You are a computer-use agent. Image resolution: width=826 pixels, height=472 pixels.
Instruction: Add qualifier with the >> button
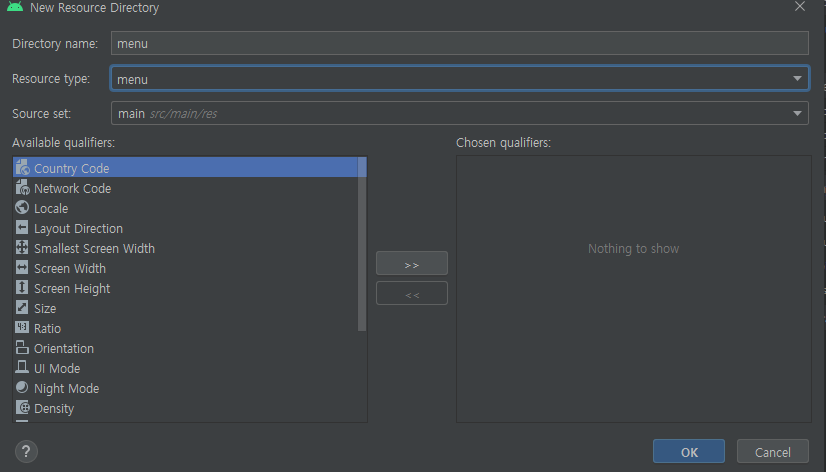[x=412, y=263]
